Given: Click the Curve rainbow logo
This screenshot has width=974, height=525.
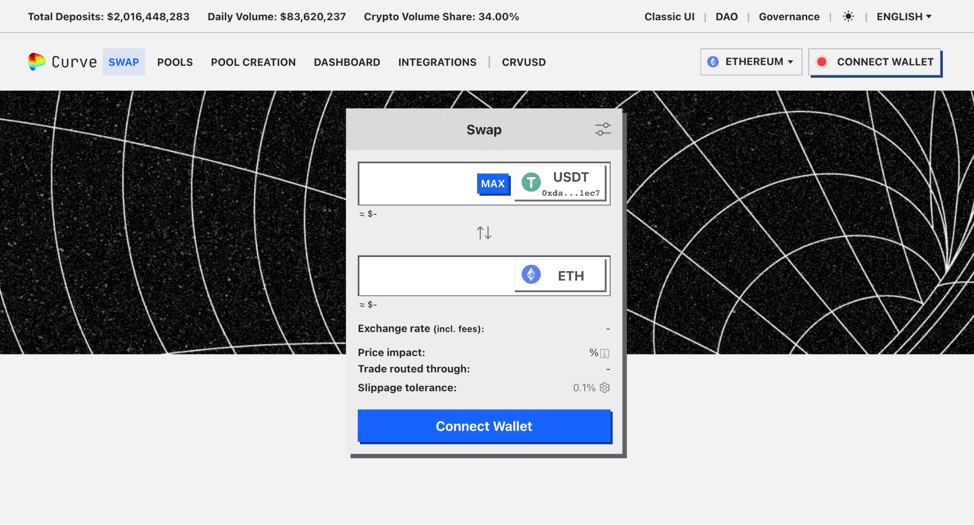Looking at the screenshot, I should pyautogui.click(x=37, y=62).
